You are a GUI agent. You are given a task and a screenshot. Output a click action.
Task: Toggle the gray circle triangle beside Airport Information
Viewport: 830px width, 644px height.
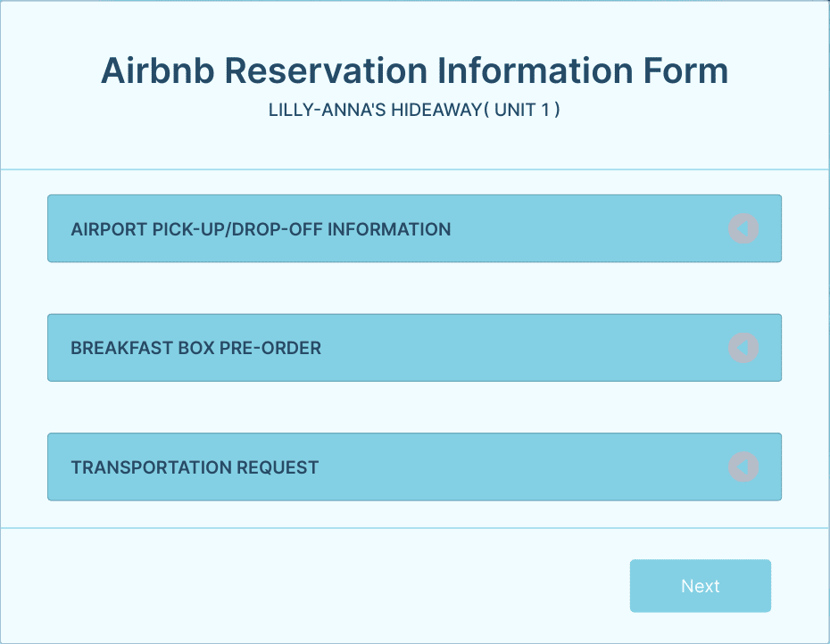tap(743, 228)
